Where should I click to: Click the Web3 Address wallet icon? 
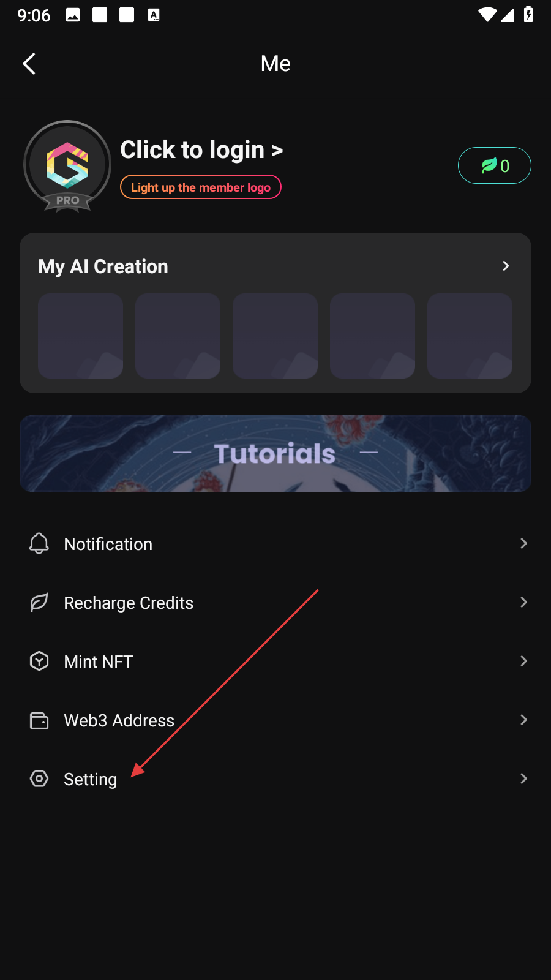39,720
